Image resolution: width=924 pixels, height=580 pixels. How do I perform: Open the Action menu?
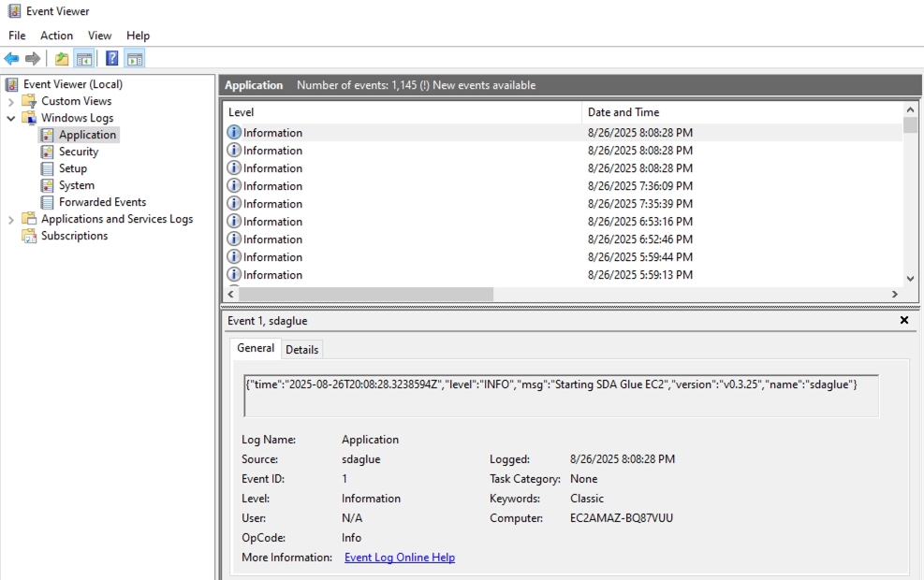tap(56, 36)
